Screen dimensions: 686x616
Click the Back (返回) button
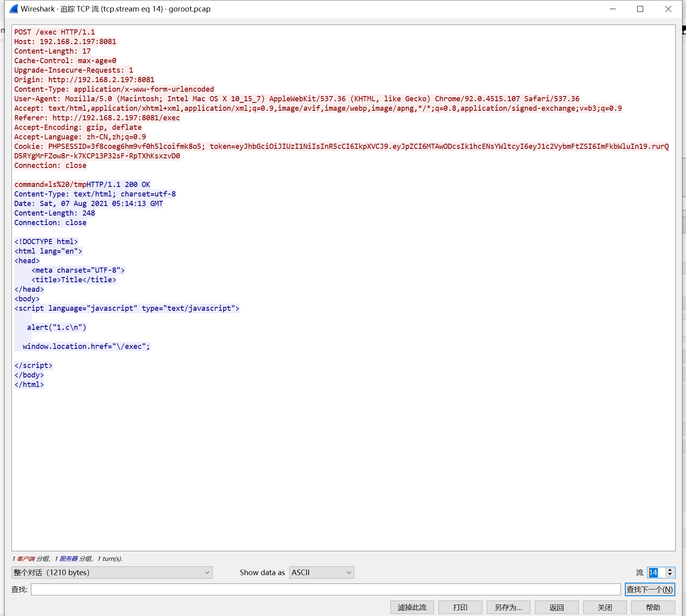pyautogui.click(x=557, y=607)
